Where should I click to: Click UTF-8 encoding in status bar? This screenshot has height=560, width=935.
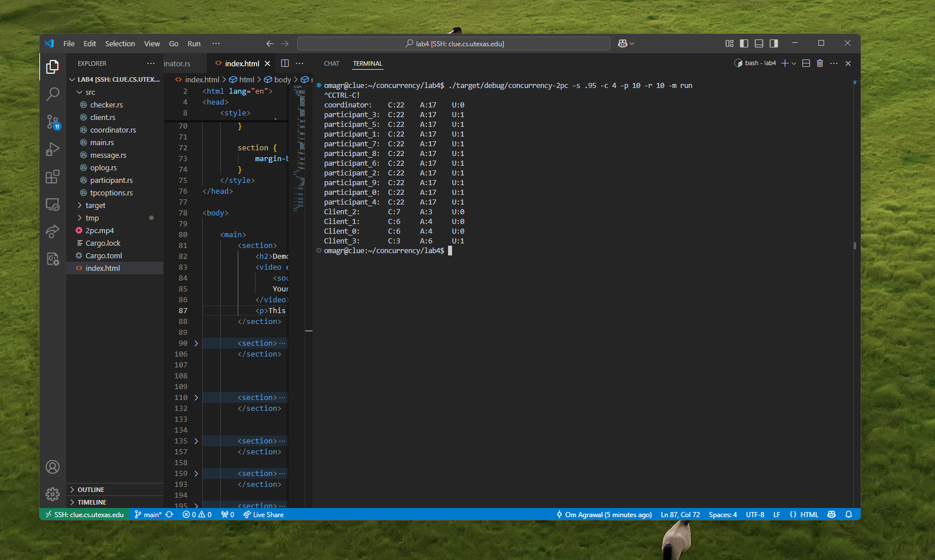755,514
